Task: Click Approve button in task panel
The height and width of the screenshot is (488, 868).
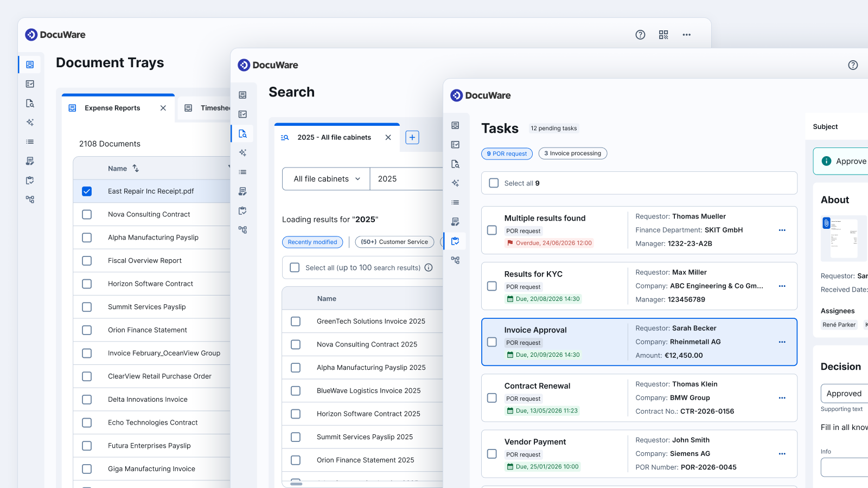Action: point(841,161)
